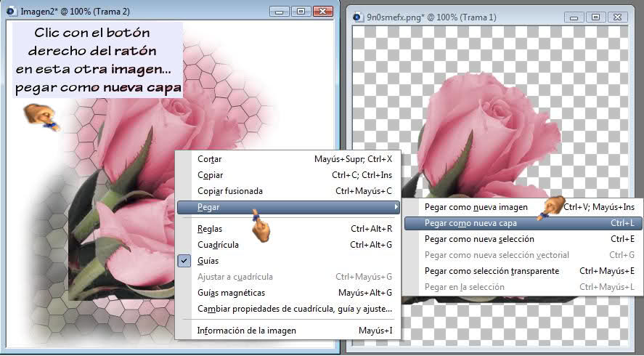Click the 9n0smefx.png title bar text
Screen dimensions: 644x356
pos(431,17)
